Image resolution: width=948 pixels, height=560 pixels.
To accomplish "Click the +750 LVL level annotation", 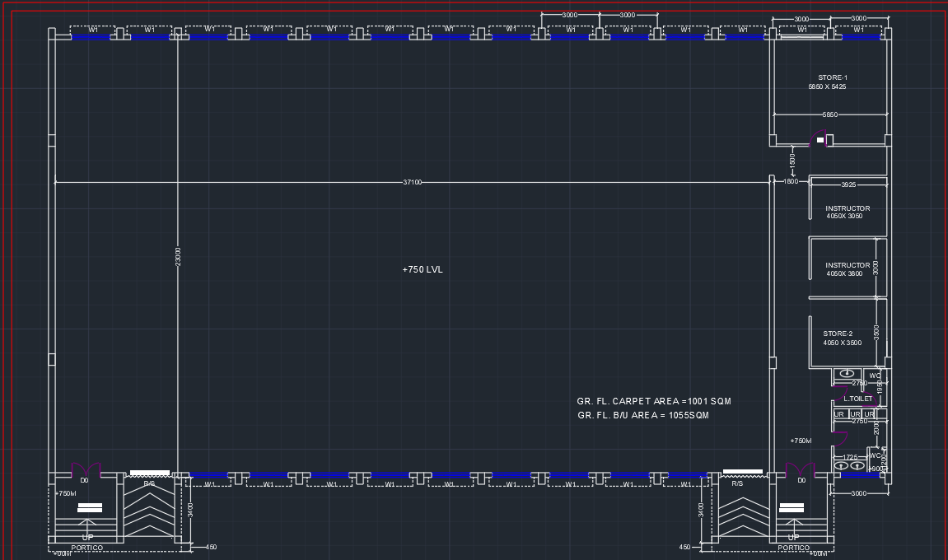I will point(423,270).
